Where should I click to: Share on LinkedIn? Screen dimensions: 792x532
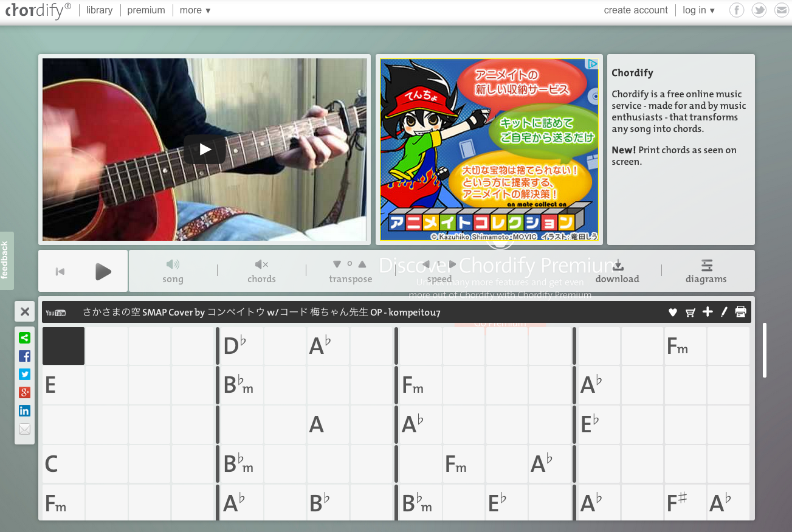coord(24,411)
